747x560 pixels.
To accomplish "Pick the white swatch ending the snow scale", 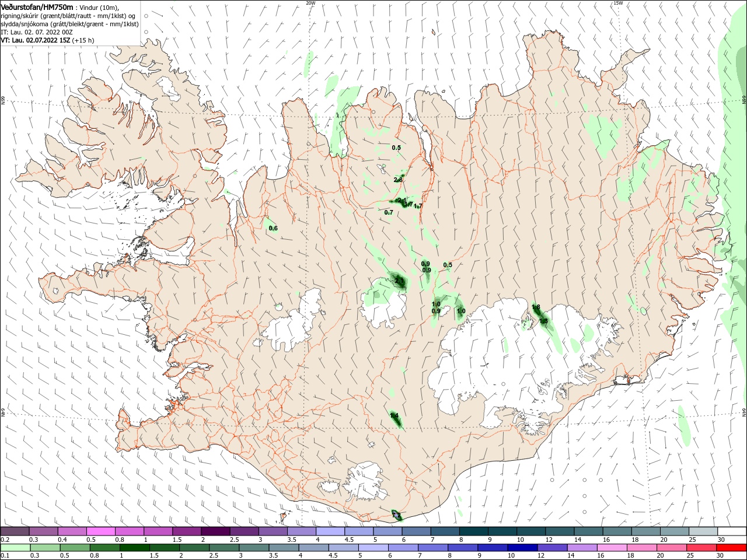I will click(732, 531).
